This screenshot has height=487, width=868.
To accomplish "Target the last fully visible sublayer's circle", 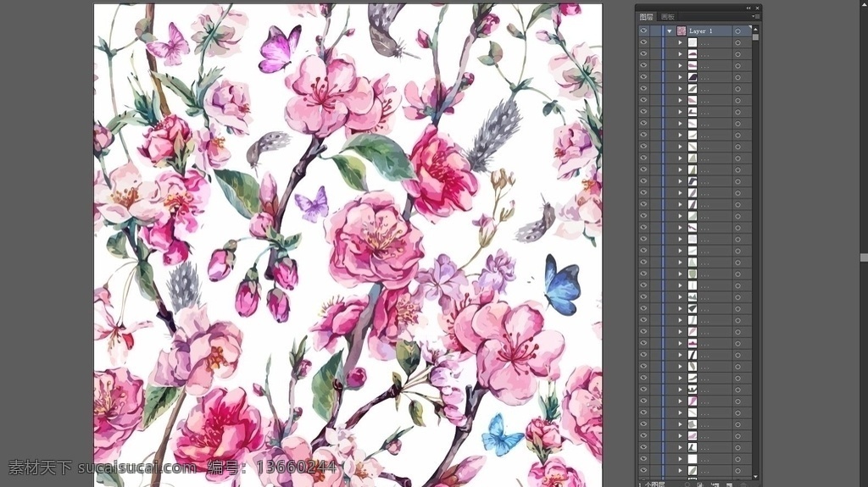I will click(738, 470).
